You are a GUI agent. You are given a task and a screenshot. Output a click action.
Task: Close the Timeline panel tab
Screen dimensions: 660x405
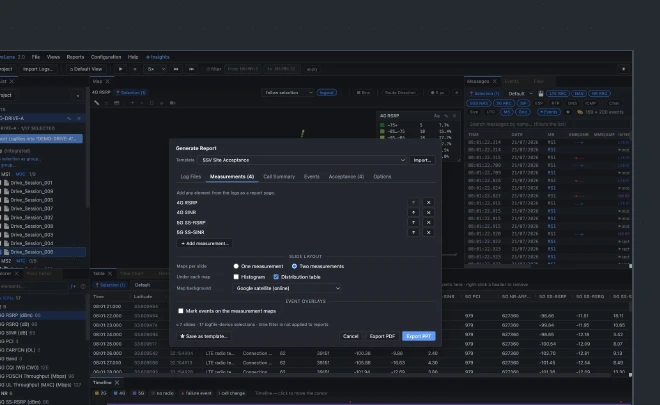pos(117,383)
